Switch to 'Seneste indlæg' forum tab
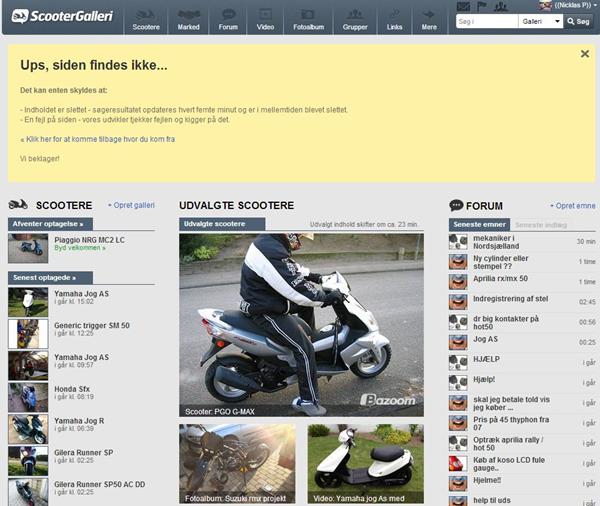 541,225
